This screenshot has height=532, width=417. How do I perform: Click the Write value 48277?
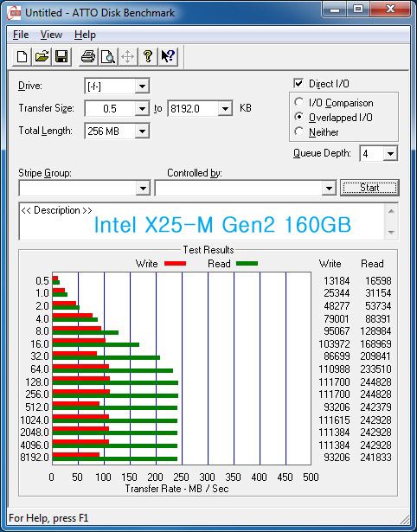pyautogui.click(x=337, y=306)
